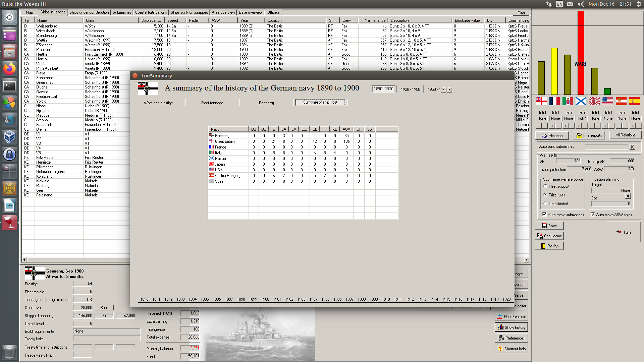
Task: Launch Firefox from the dock
Action: [x=9, y=69]
